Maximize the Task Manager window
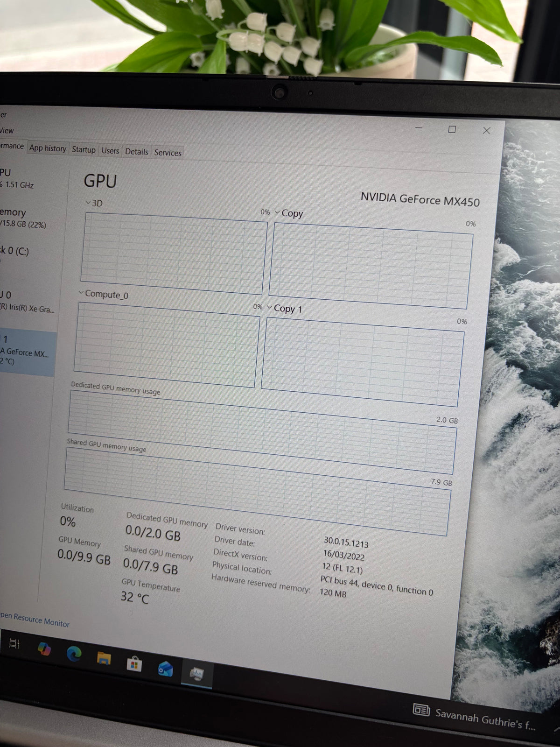Viewport: 560px width, 747px height. coord(452,129)
